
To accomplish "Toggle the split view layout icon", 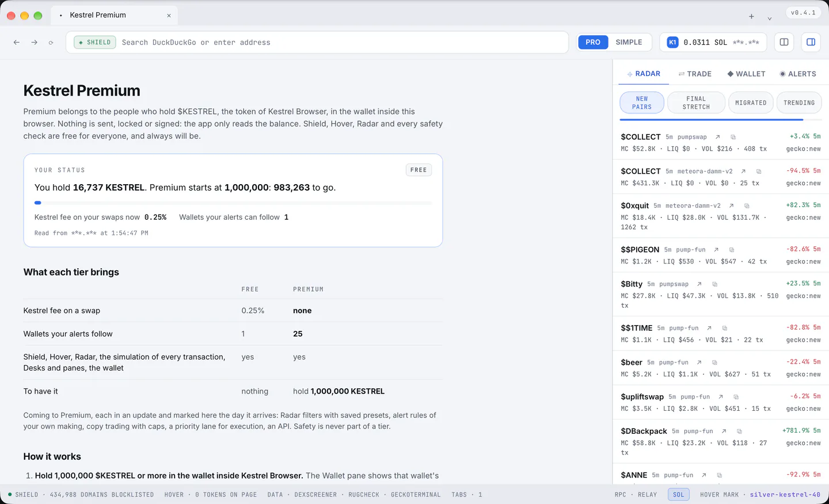I will pos(784,42).
